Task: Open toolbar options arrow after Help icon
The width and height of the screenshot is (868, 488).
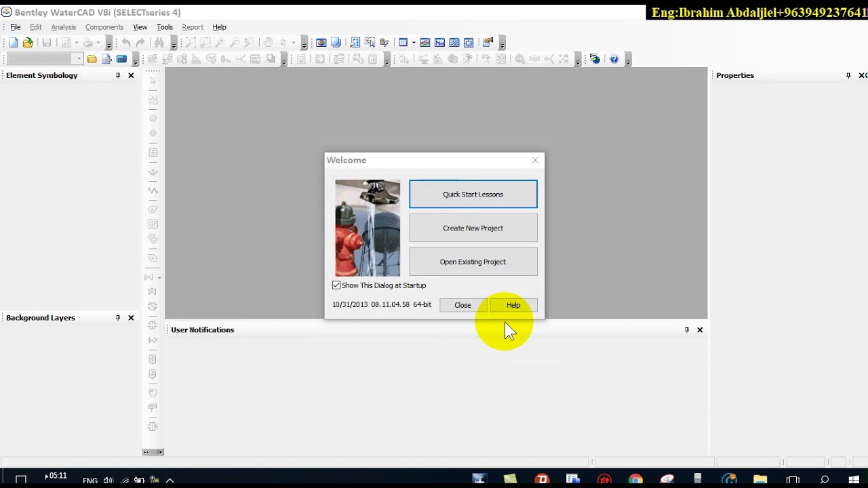Action: pyautogui.click(x=629, y=60)
